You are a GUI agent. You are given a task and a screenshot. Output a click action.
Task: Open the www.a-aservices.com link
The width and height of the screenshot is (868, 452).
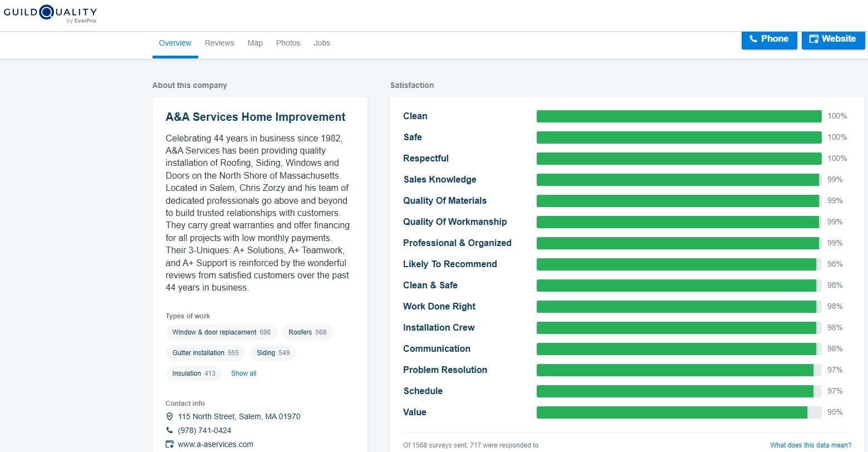click(215, 444)
